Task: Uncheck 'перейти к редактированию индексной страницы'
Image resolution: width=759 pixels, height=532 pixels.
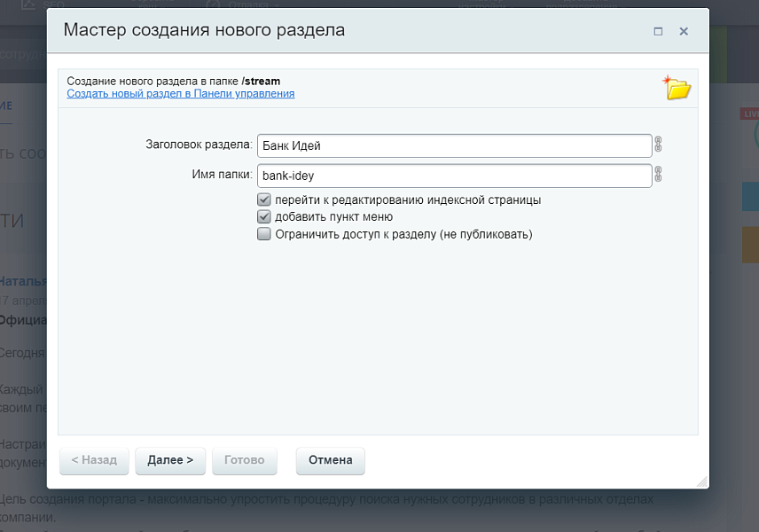Action: [263, 200]
